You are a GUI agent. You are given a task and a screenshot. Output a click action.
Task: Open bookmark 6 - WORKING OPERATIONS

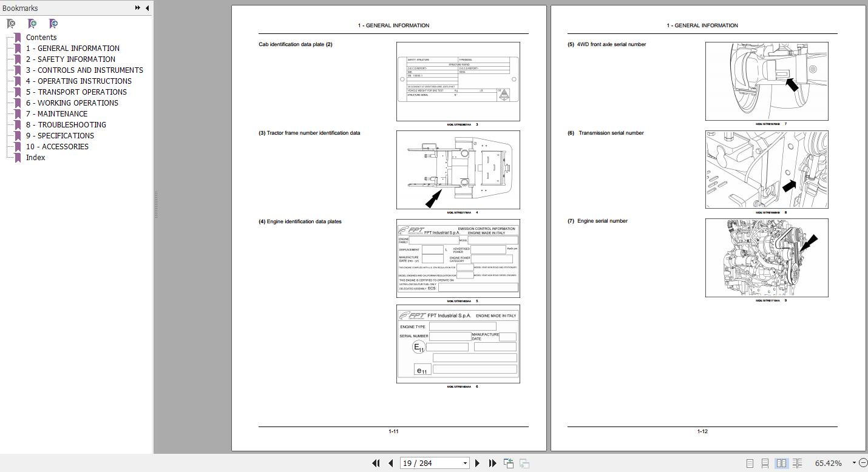(x=72, y=103)
